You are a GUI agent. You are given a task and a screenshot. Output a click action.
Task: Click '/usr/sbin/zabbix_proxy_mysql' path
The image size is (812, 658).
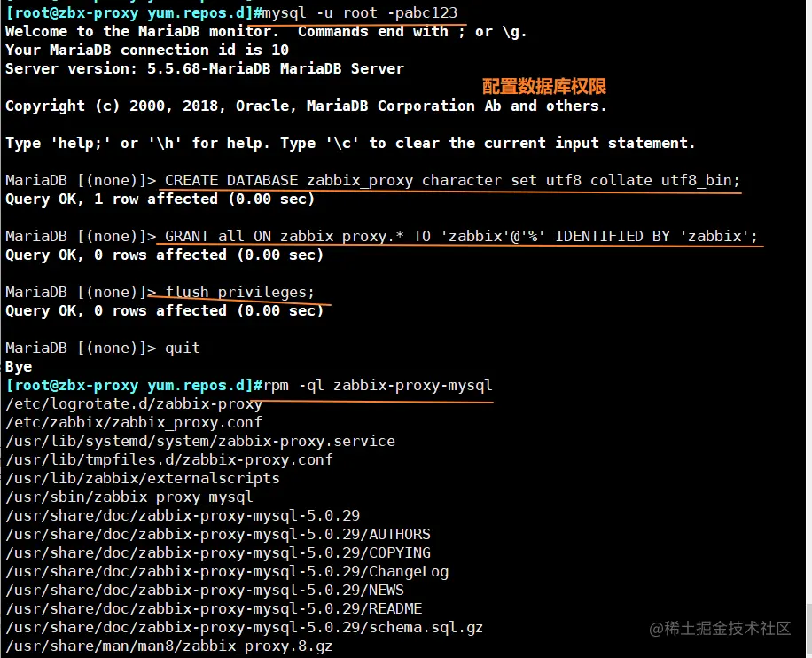(129, 497)
